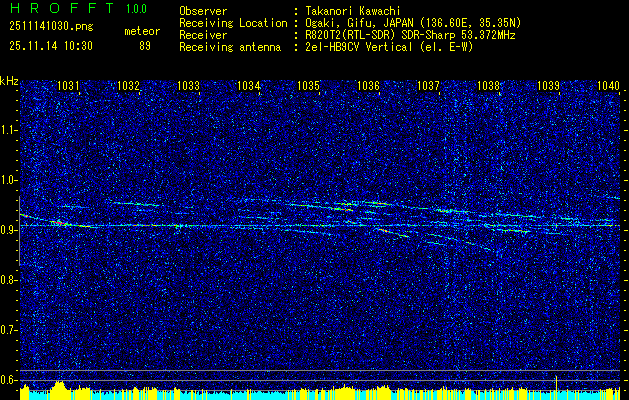Click the 1040 time axis marker

click(x=609, y=85)
